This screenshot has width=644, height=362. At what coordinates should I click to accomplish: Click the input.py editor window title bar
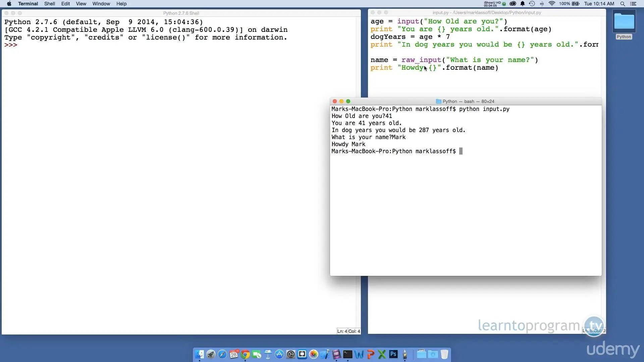click(x=487, y=12)
